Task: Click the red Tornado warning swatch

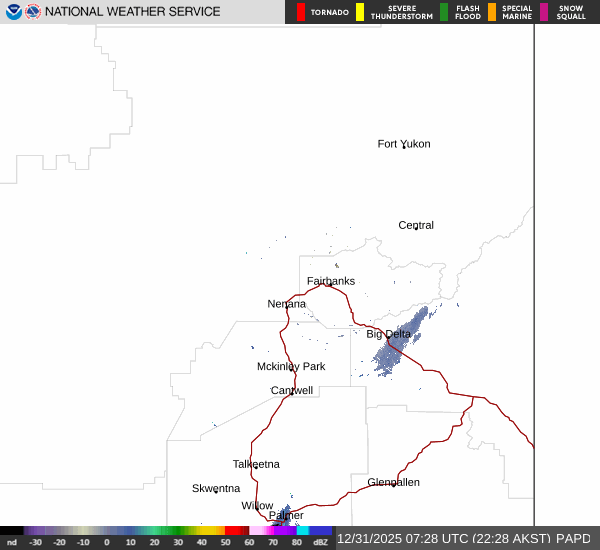Action: (x=301, y=12)
